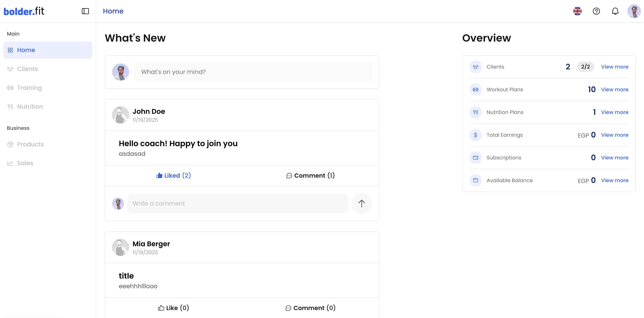Go to Clients in the sidebar
644x318 pixels.
(27, 69)
